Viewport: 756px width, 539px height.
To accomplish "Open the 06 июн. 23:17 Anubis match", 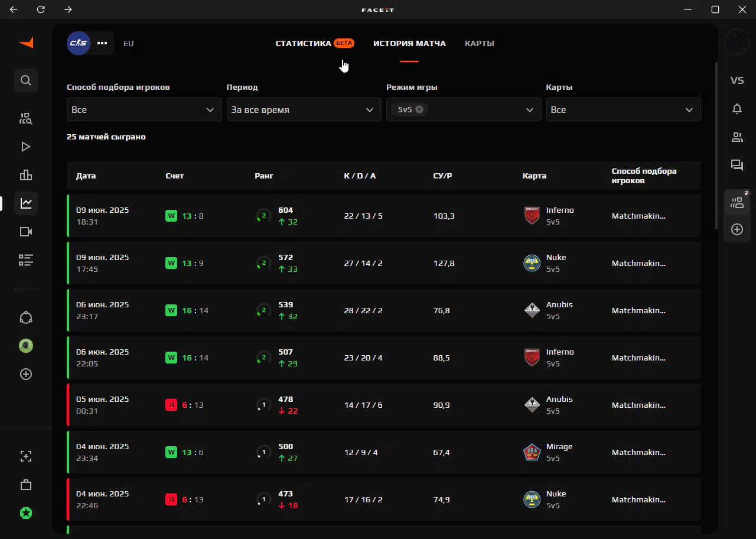I will click(384, 310).
